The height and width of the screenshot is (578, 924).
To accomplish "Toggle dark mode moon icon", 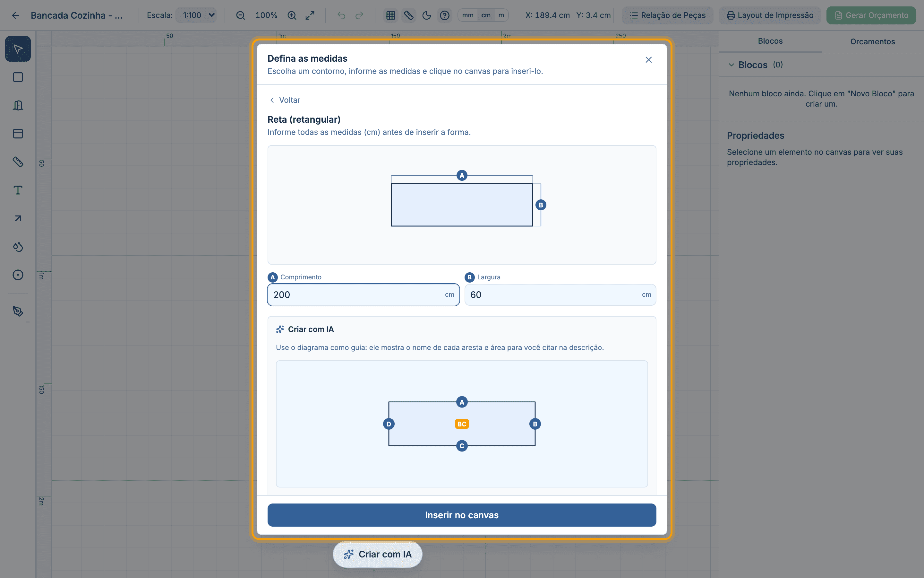I will click(x=426, y=15).
